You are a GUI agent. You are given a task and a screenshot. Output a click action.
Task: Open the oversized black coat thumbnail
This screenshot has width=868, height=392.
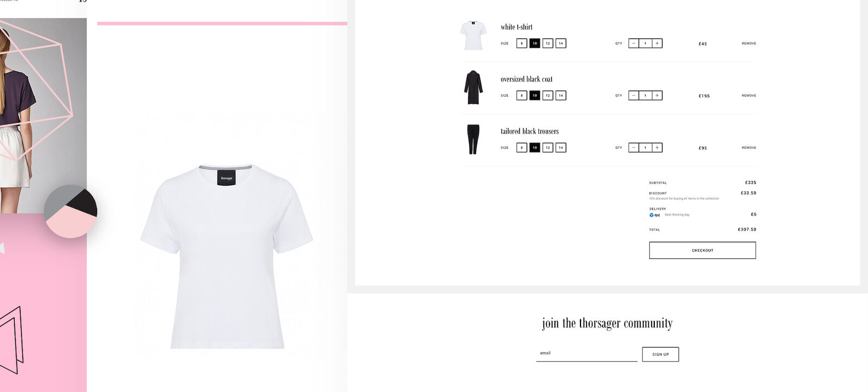pos(473,87)
